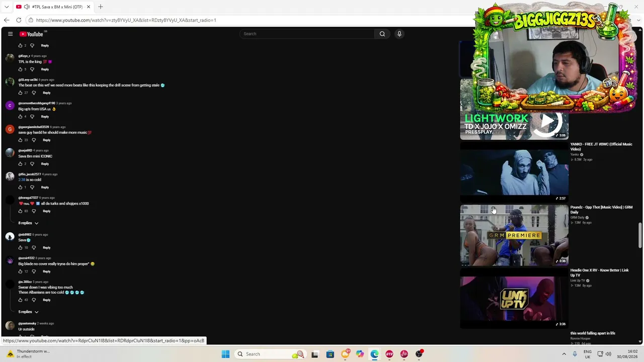Open the Poundz - Opp Thot thumbnail
Viewport: 644px width, 362px height.
(514, 235)
